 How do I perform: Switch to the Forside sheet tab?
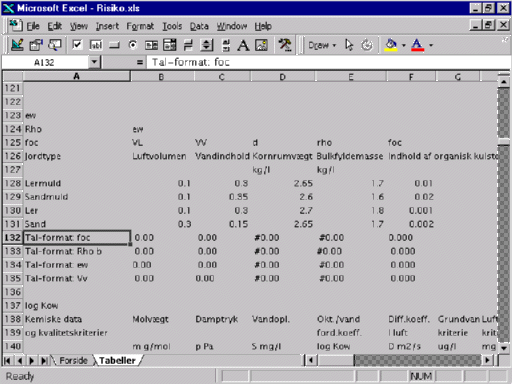(x=73, y=360)
